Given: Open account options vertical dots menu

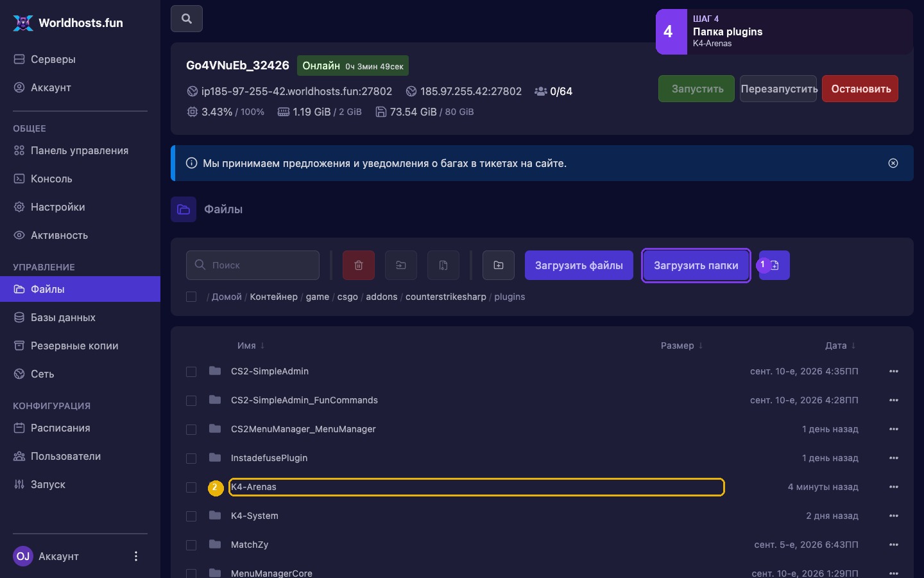Looking at the screenshot, I should (136, 556).
